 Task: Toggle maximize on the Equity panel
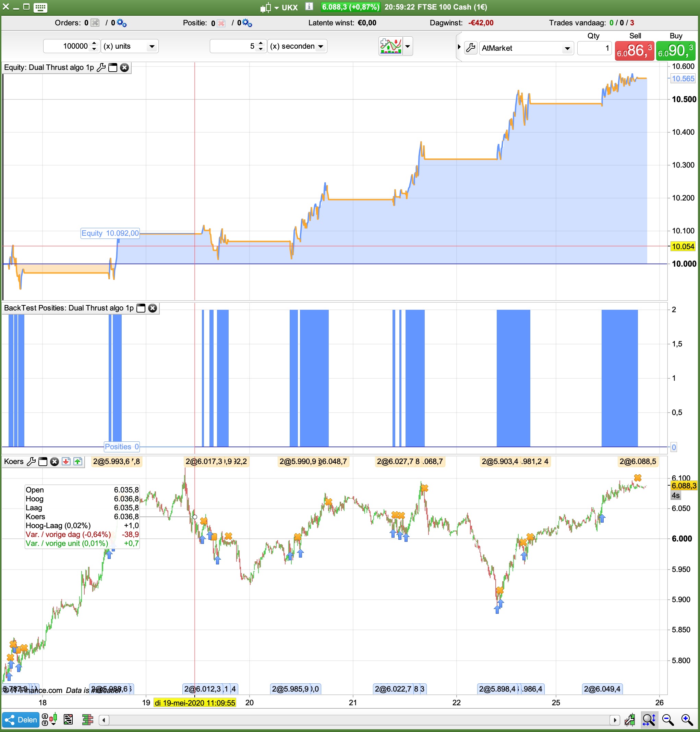[113, 68]
